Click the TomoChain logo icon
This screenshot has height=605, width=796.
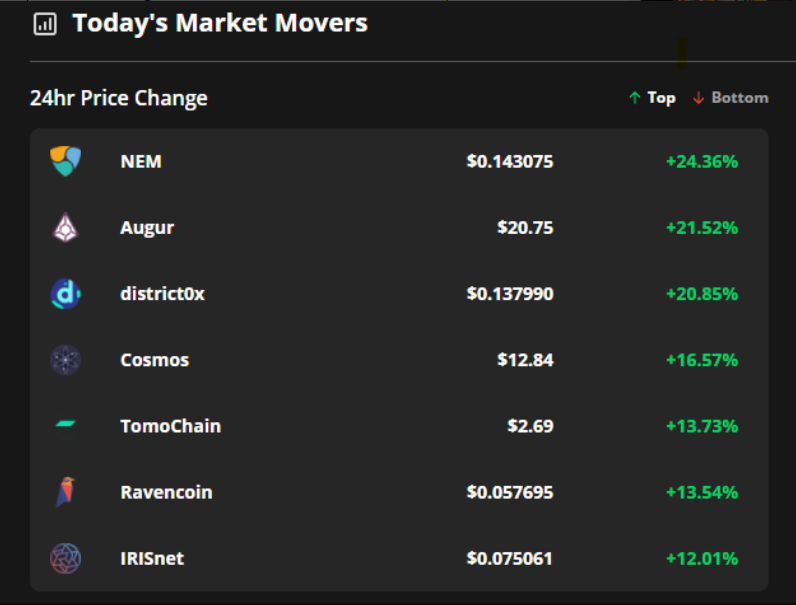(x=65, y=426)
